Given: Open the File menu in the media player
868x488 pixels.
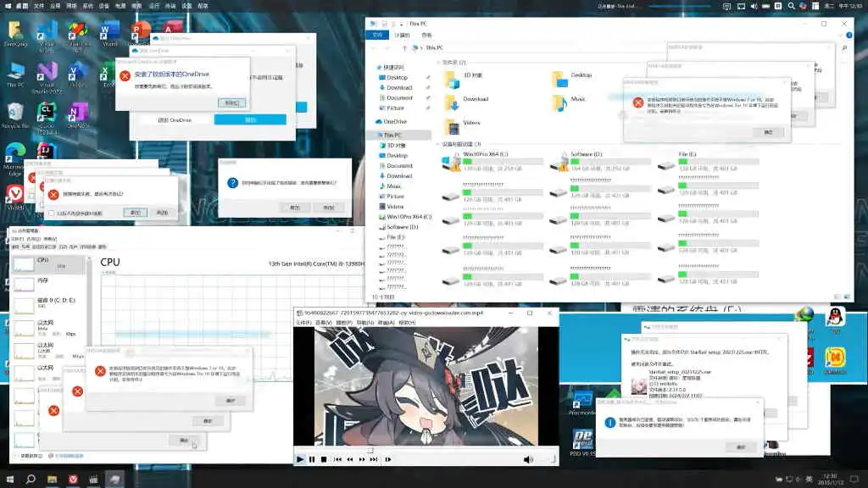Looking at the screenshot, I should pyautogui.click(x=303, y=323).
